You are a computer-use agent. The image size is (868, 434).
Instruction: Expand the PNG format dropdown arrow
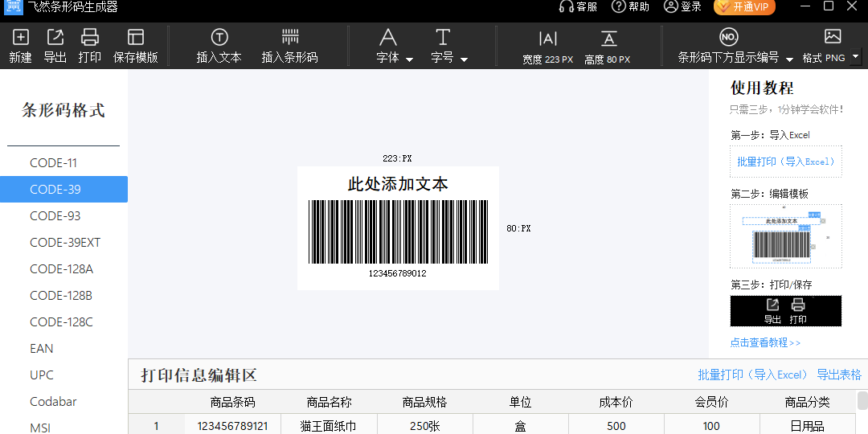click(x=856, y=56)
